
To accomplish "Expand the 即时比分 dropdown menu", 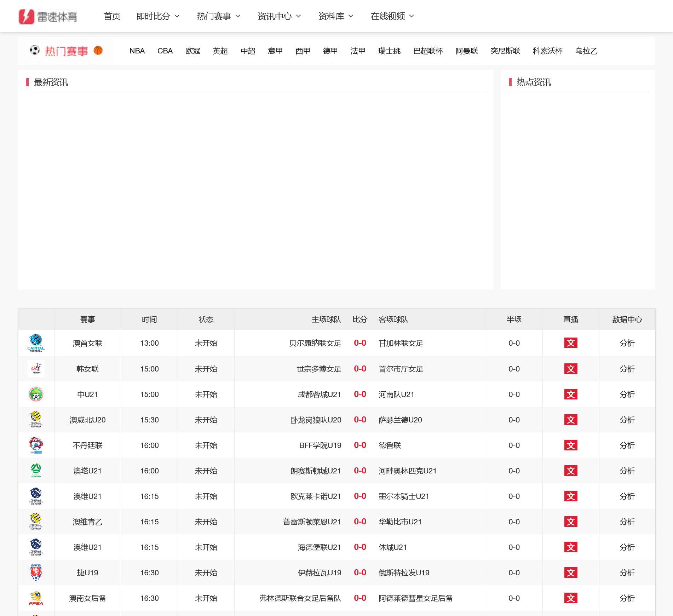I will (x=158, y=16).
